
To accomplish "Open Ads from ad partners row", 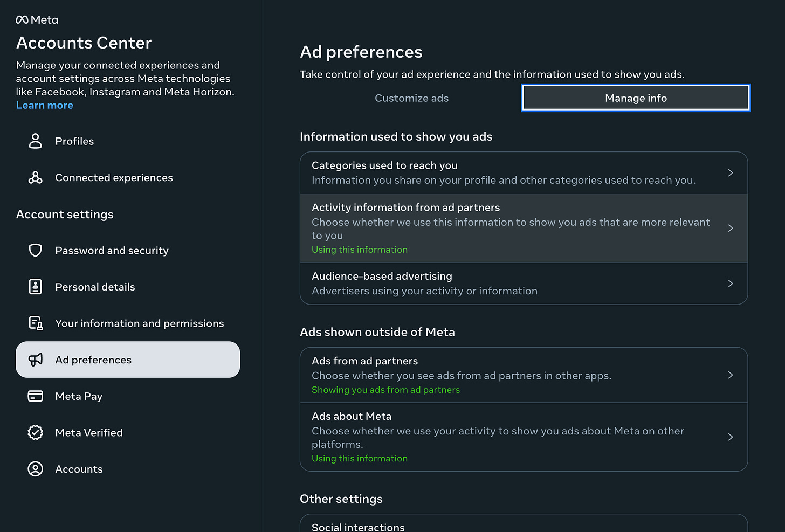I will click(x=524, y=375).
